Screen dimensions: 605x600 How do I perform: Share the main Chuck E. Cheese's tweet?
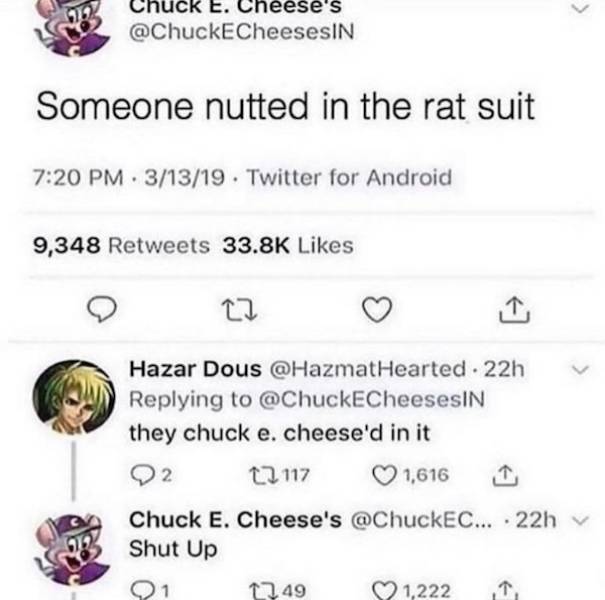tap(515, 309)
